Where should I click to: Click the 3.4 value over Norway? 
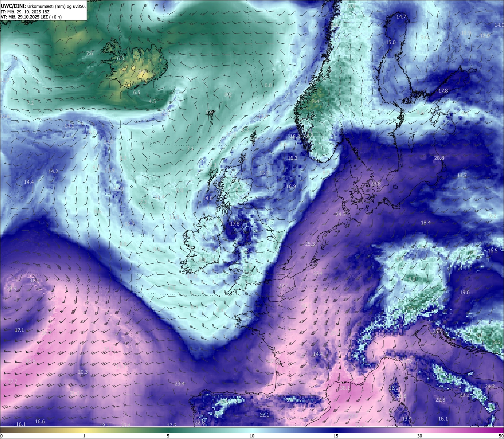point(315,101)
